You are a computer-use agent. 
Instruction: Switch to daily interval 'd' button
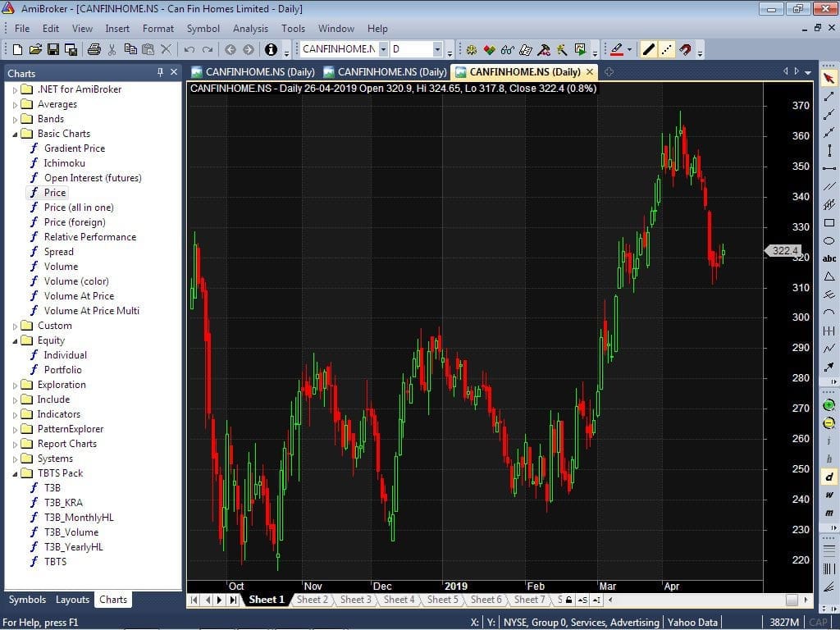829,477
